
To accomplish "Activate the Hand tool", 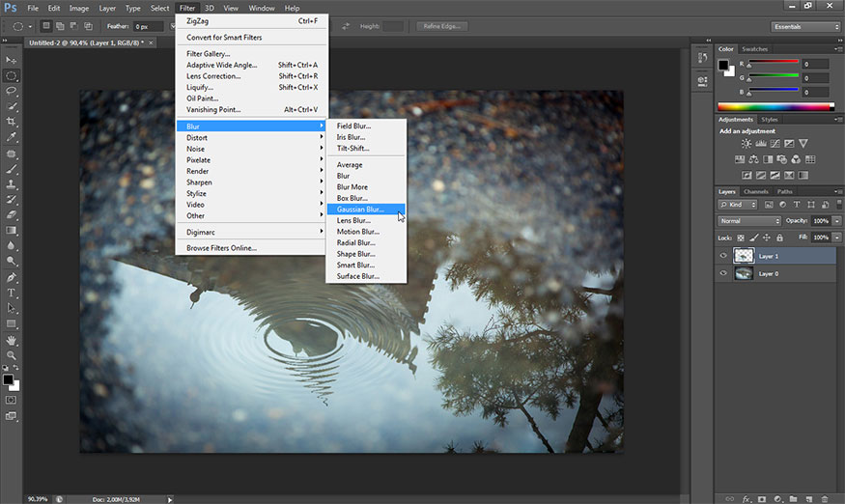I will [12, 340].
